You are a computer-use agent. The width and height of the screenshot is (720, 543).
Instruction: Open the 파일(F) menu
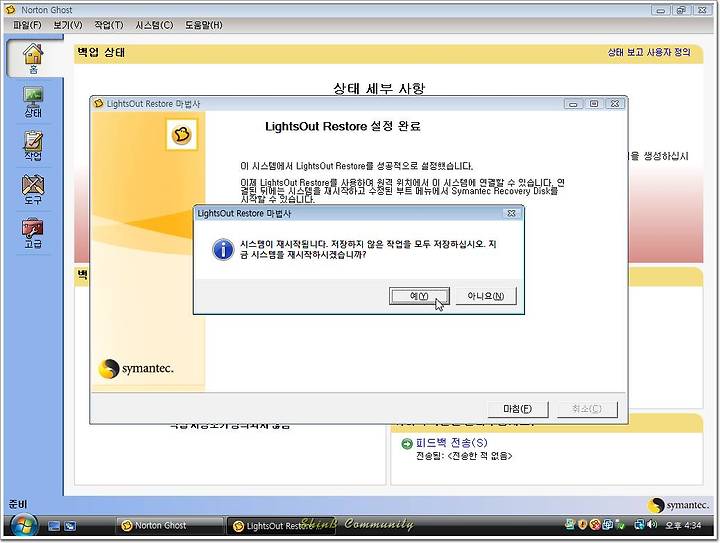click(x=27, y=25)
